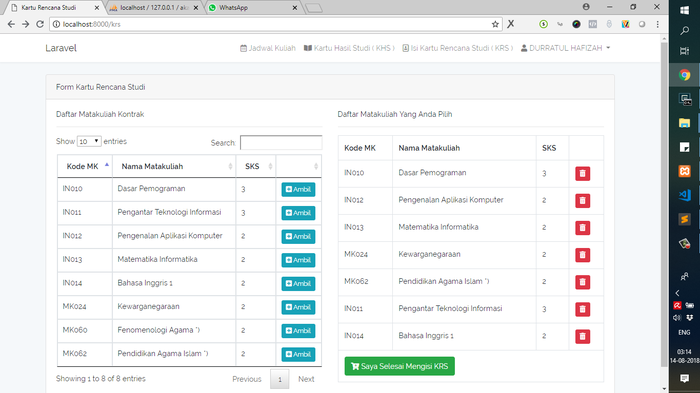The width and height of the screenshot is (700, 393).
Task: Click ENG language indicator in tray
Action: coord(684,332)
